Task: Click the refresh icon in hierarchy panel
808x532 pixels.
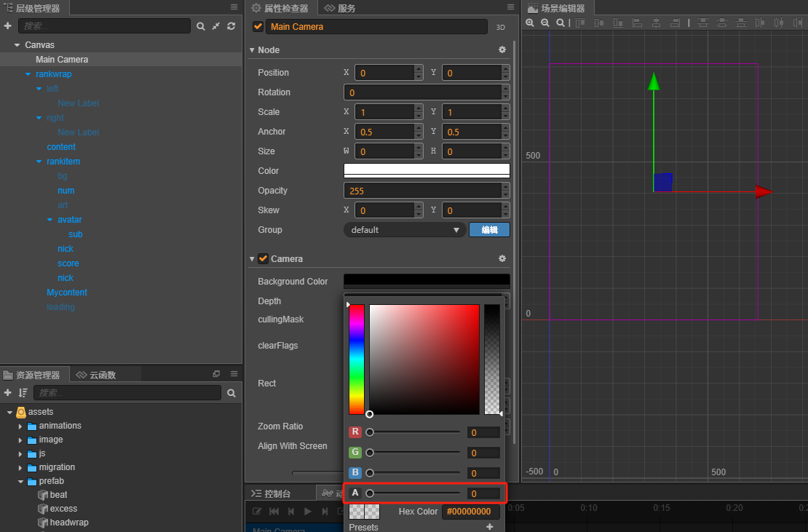Action: 231,26
